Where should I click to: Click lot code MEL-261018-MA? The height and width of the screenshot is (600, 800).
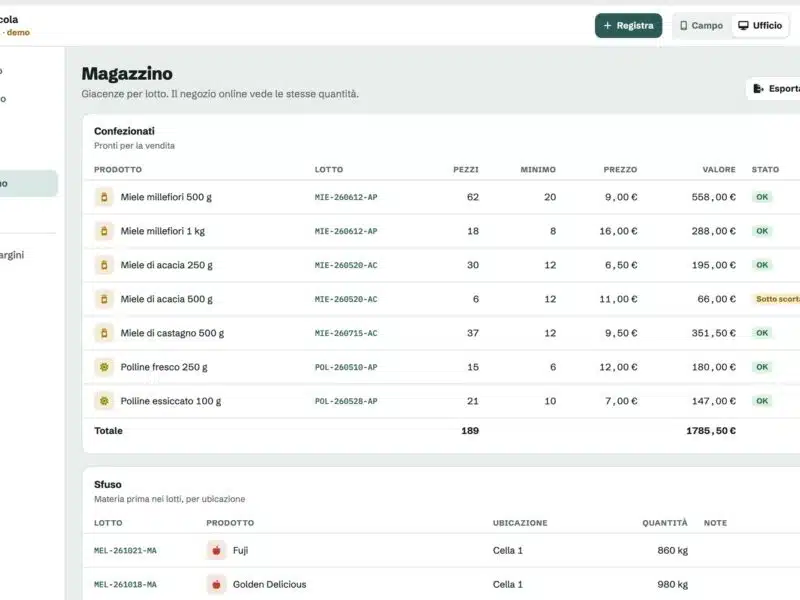click(x=125, y=584)
